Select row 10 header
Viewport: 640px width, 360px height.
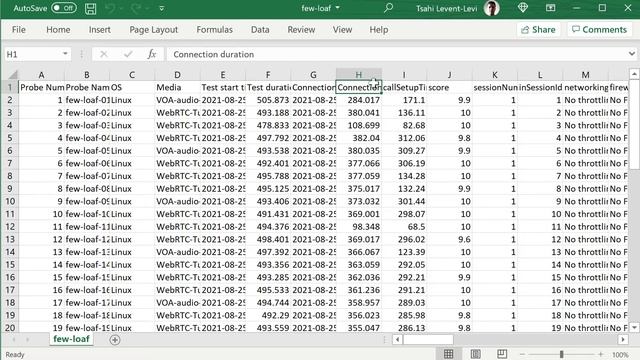pyautogui.click(x=10, y=201)
